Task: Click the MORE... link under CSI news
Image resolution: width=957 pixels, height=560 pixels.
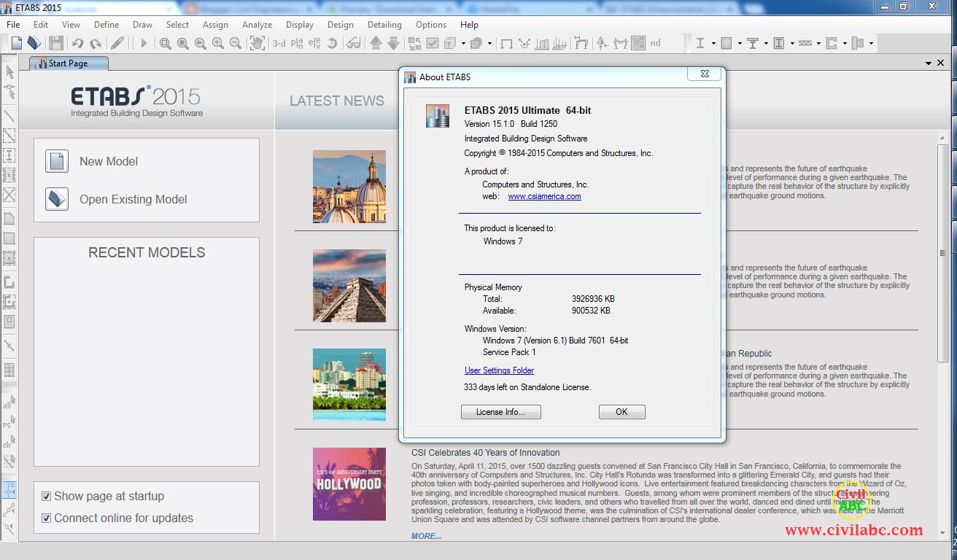Action: click(426, 536)
